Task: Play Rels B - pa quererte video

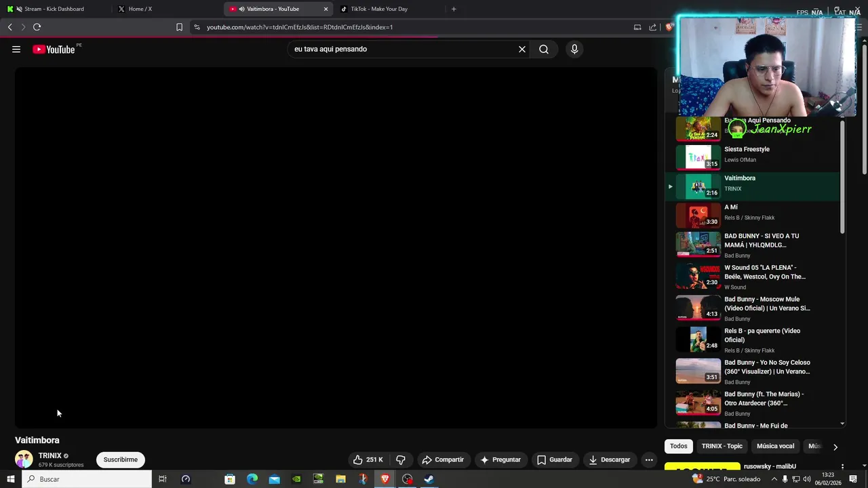Action: [753, 340]
